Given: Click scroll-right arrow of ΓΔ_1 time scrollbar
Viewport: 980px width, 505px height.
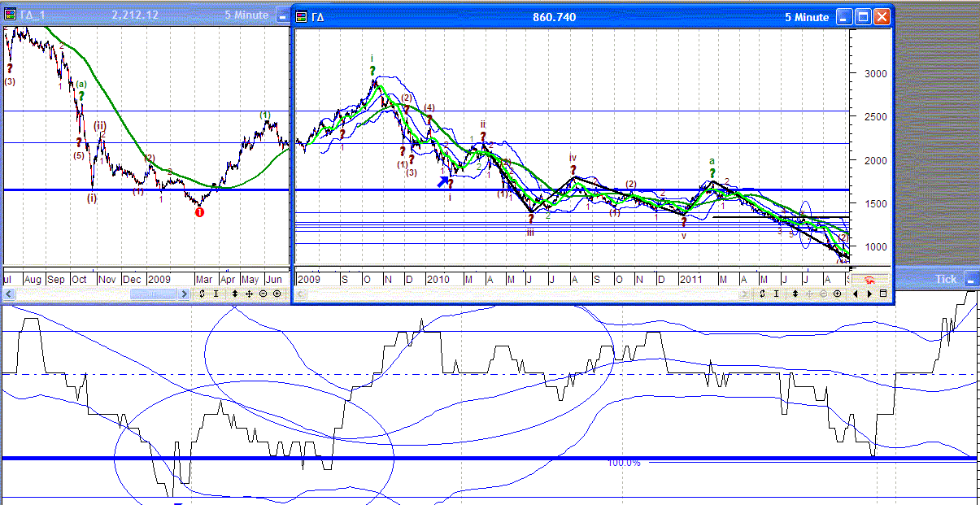Looking at the screenshot, I should (184, 294).
